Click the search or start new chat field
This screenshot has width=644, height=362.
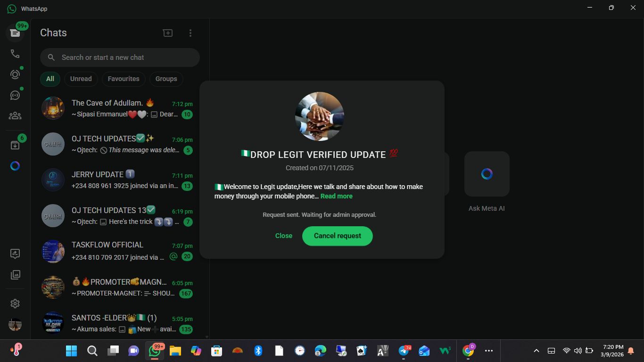(120, 58)
